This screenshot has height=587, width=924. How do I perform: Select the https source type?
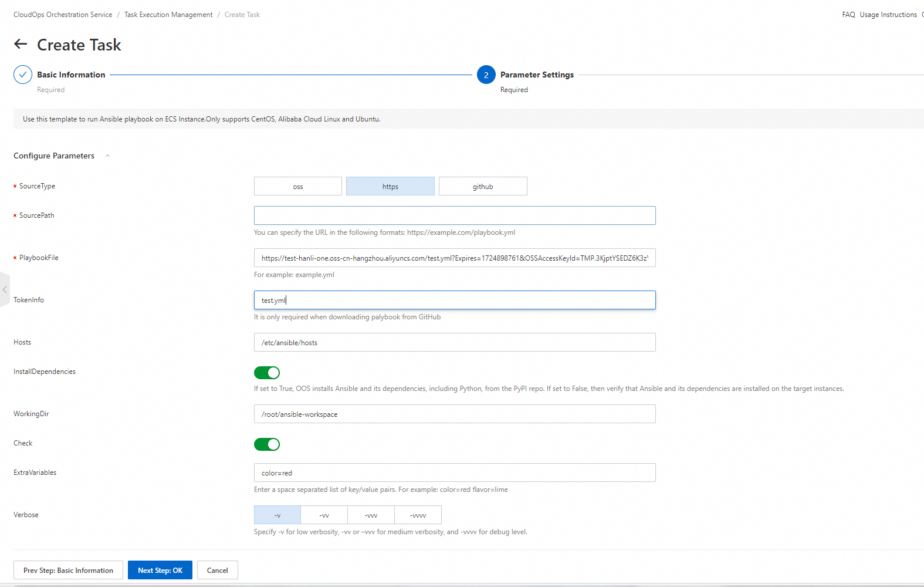tap(390, 186)
